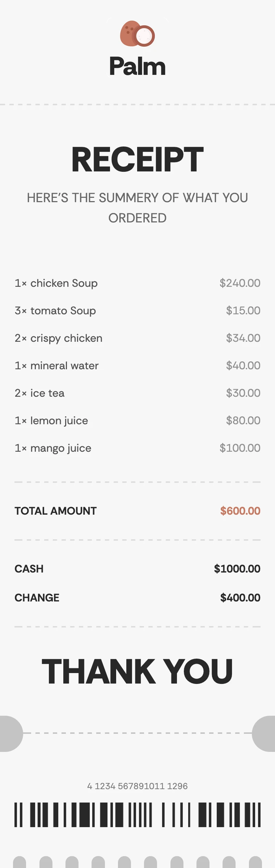Click the chicken Soup line item

click(x=56, y=283)
